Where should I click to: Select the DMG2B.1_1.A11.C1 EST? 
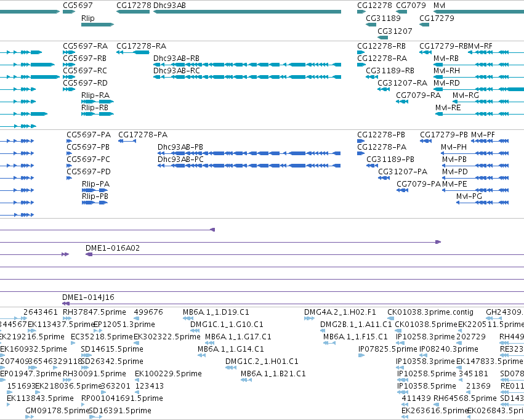(x=323, y=331)
